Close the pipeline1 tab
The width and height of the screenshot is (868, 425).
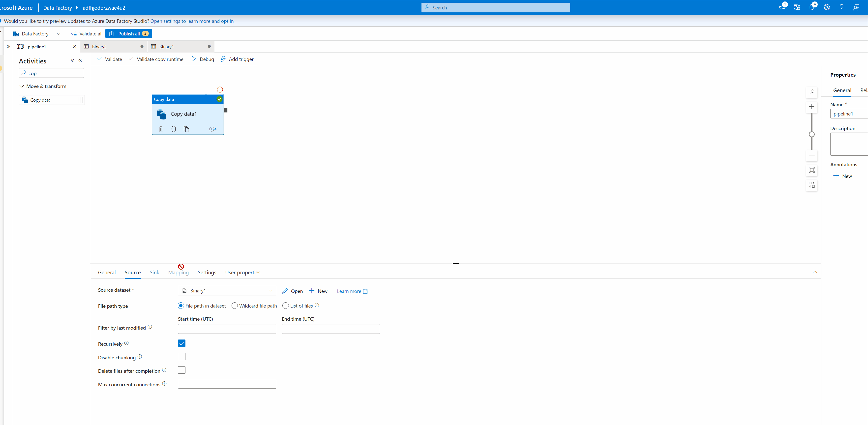(74, 47)
